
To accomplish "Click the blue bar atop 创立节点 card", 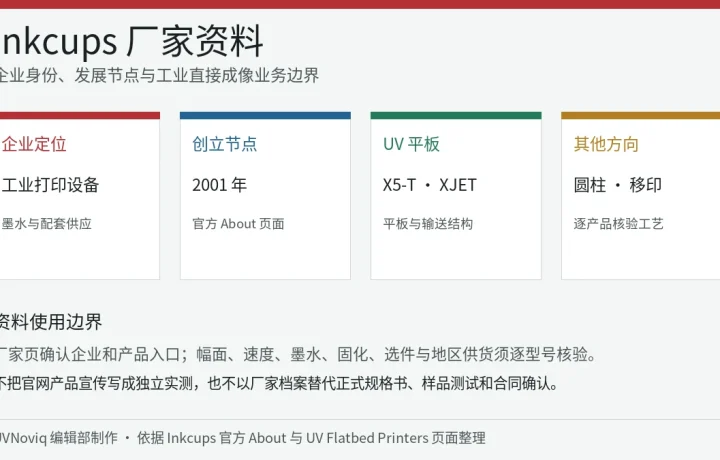I will [x=265, y=115].
